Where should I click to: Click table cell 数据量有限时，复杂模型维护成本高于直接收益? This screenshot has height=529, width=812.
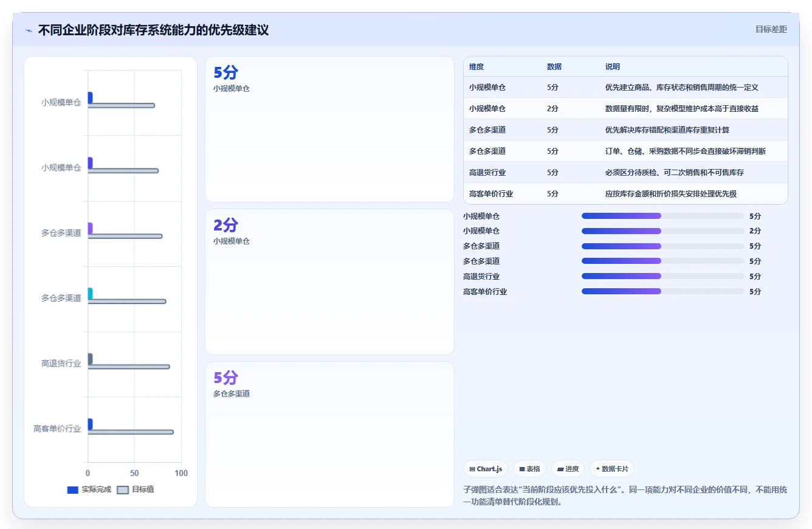(x=682, y=109)
